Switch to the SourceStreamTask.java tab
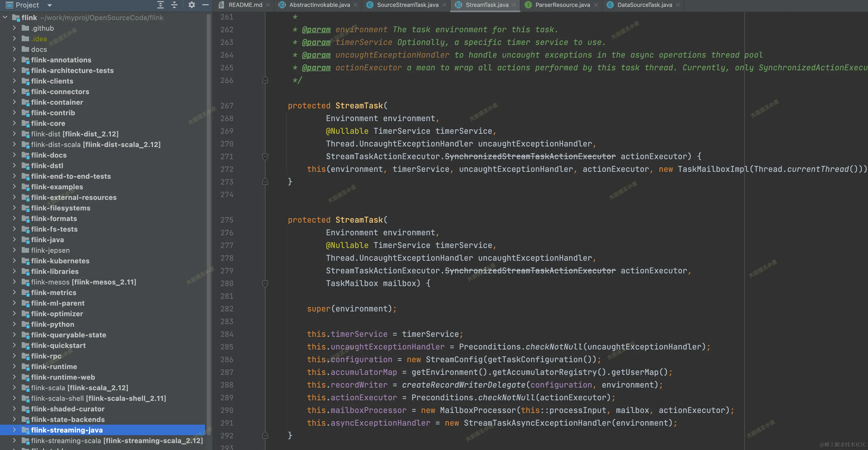The height and width of the screenshot is (450, 868). (407, 5)
